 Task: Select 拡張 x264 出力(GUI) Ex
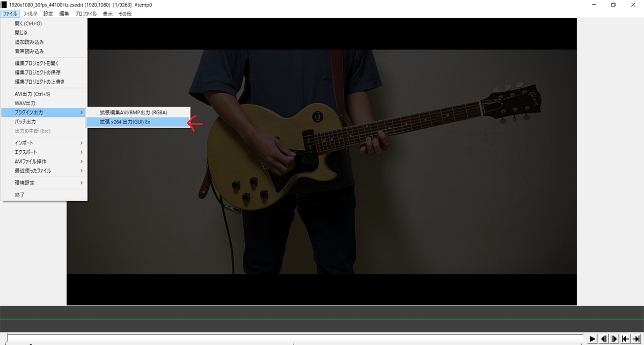[x=138, y=122]
